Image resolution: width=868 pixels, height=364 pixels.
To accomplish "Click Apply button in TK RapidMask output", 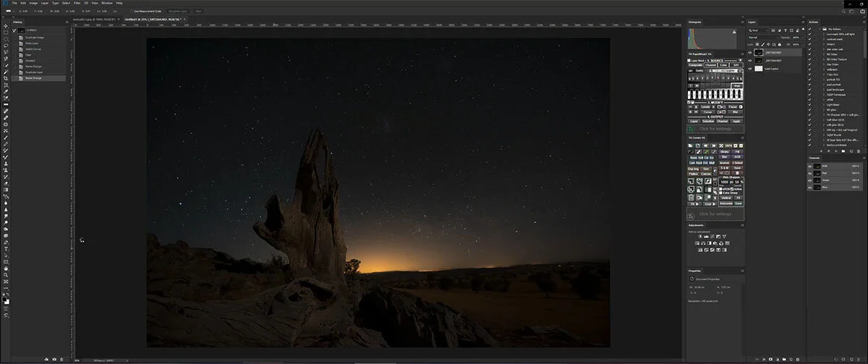I will (x=736, y=122).
